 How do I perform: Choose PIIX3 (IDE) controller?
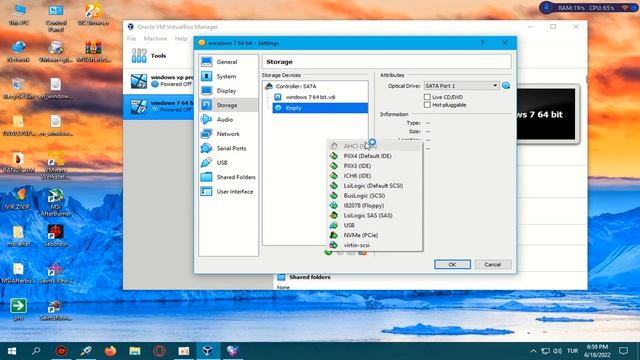click(x=375, y=166)
